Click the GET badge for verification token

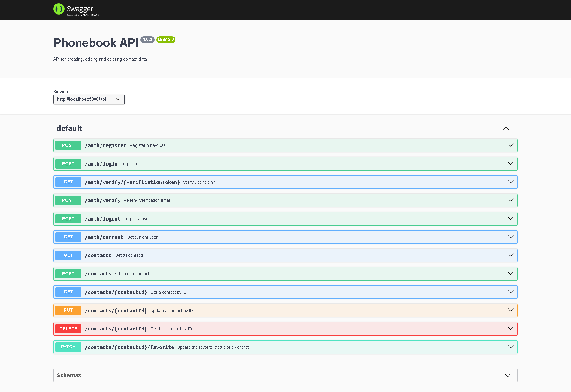[68, 182]
